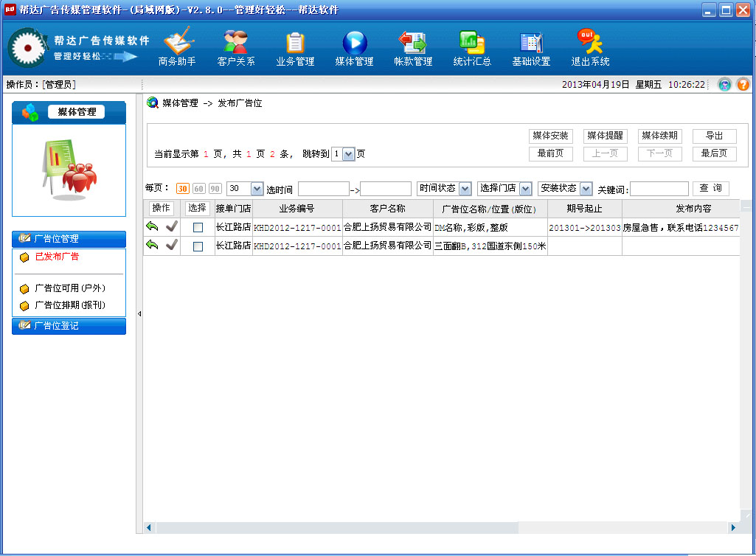This screenshot has width=756, height=556.
Task: Click 关键词 keyword input field
Action: tap(659, 189)
